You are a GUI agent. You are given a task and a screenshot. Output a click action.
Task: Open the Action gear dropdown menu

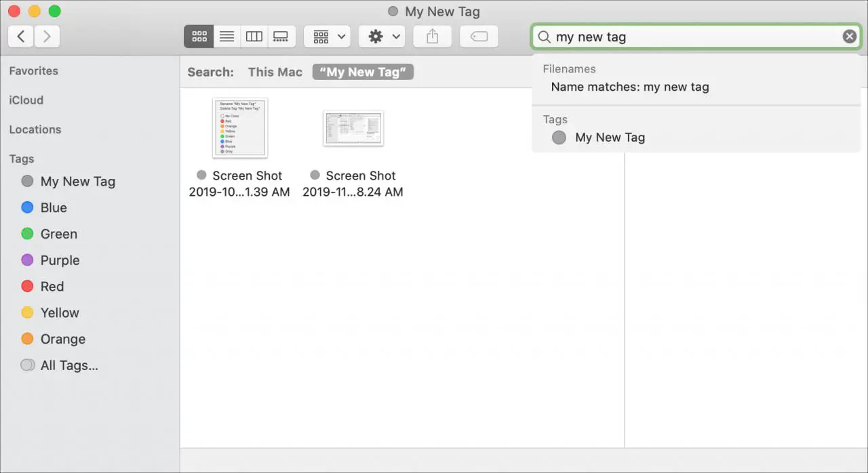[382, 37]
